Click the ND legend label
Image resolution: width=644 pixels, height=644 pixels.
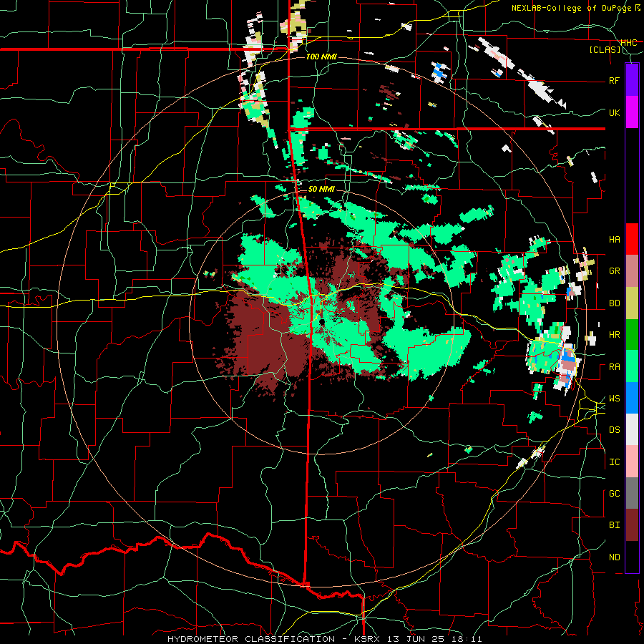614,557
